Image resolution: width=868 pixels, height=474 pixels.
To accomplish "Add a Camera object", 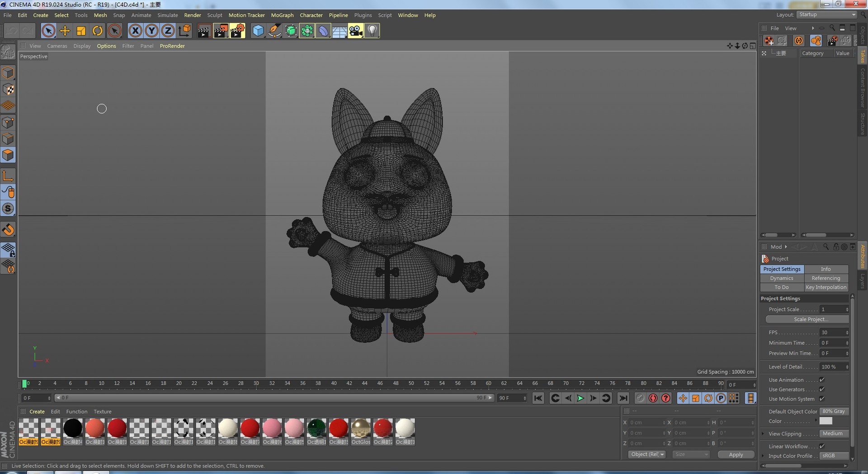I will tap(356, 31).
